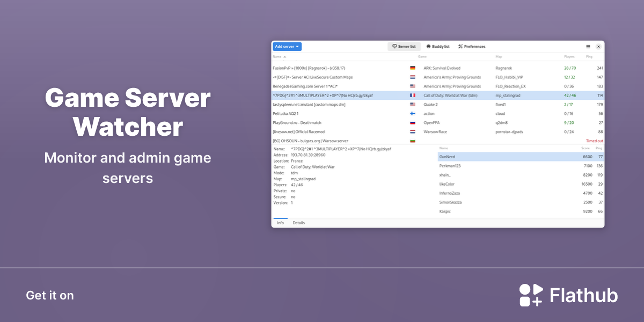Click the Warsow Race game cell
This screenshot has width=644, height=322.
click(435, 132)
